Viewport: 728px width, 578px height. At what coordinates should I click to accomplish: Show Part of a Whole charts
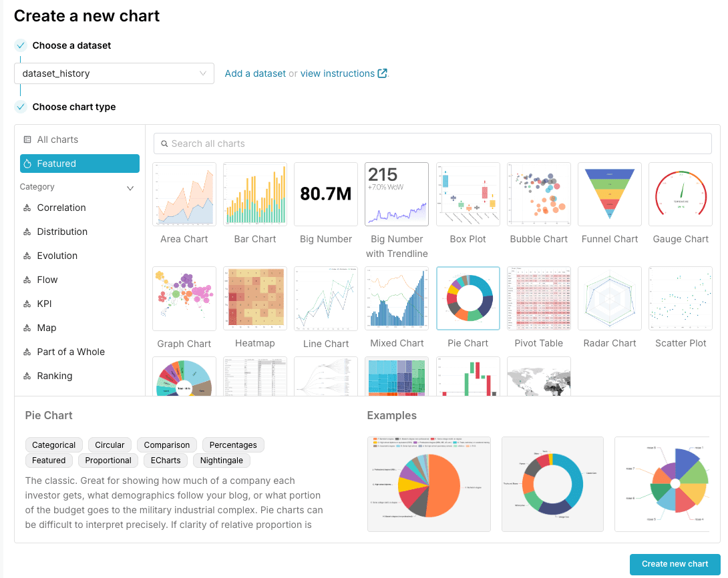71,352
